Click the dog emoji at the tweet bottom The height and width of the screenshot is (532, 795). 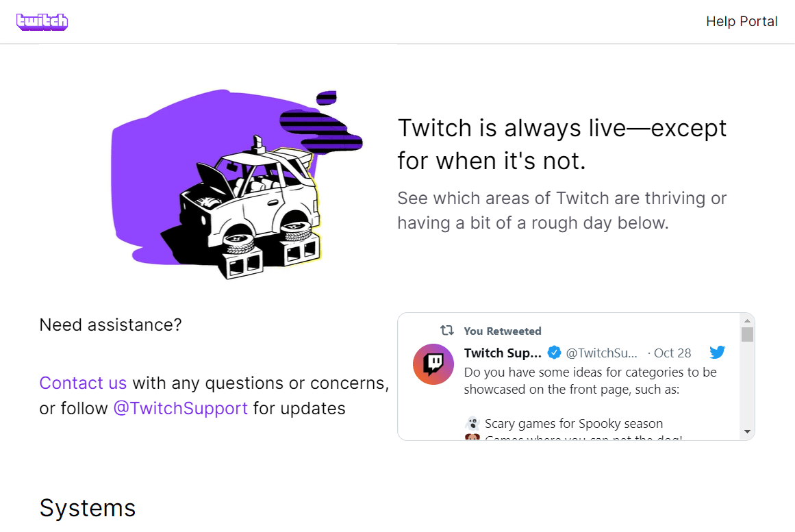[472, 435]
